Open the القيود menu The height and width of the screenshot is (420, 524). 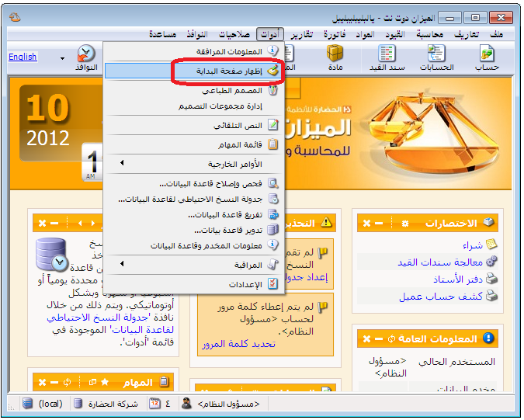(x=395, y=34)
